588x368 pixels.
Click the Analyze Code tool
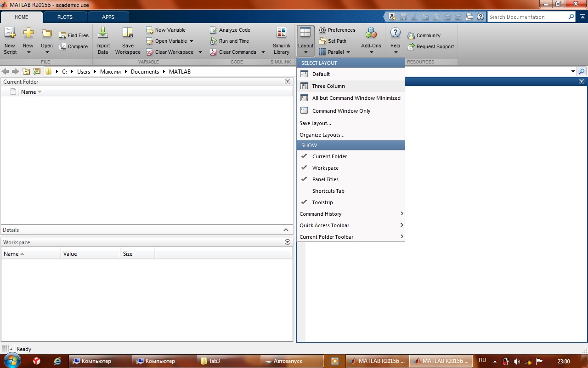[x=230, y=30]
